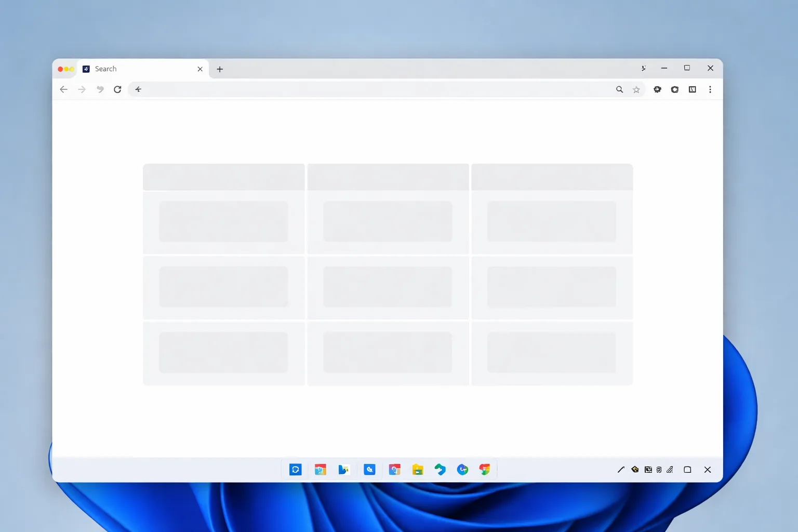The width and height of the screenshot is (798, 532).
Task: Click the paperclip icon in bottom tray
Action: 670,470
